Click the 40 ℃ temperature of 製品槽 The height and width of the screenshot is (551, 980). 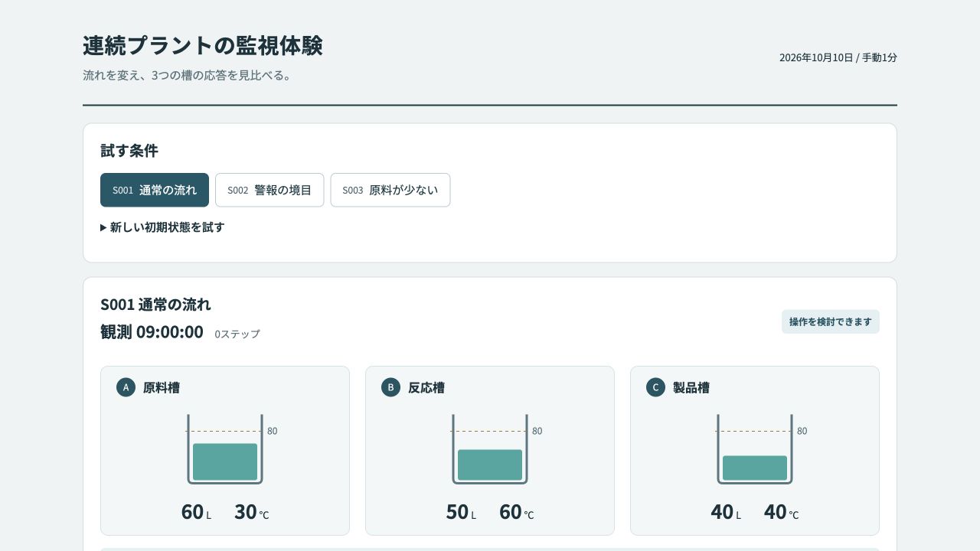[x=782, y=512]
